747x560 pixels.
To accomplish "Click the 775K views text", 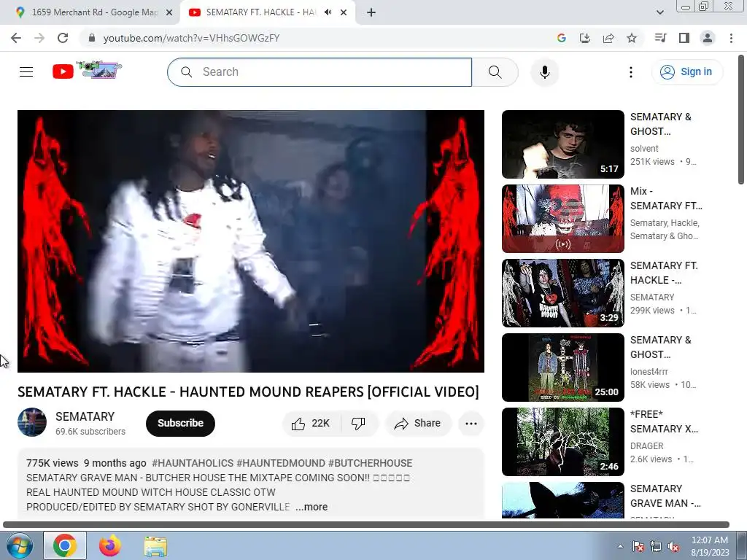I will (x=53, y=463).
